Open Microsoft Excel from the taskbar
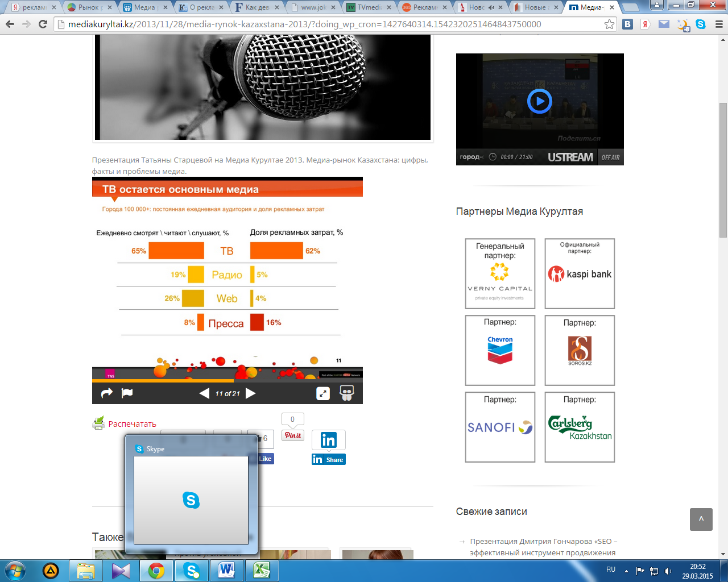This screenshot has width=728, height=582. (262, 571)
